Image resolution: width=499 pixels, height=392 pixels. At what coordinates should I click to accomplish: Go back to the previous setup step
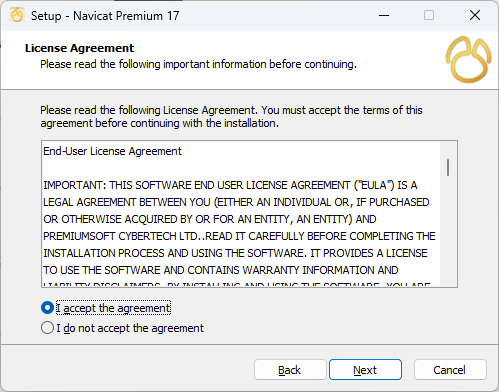point(290,370)
